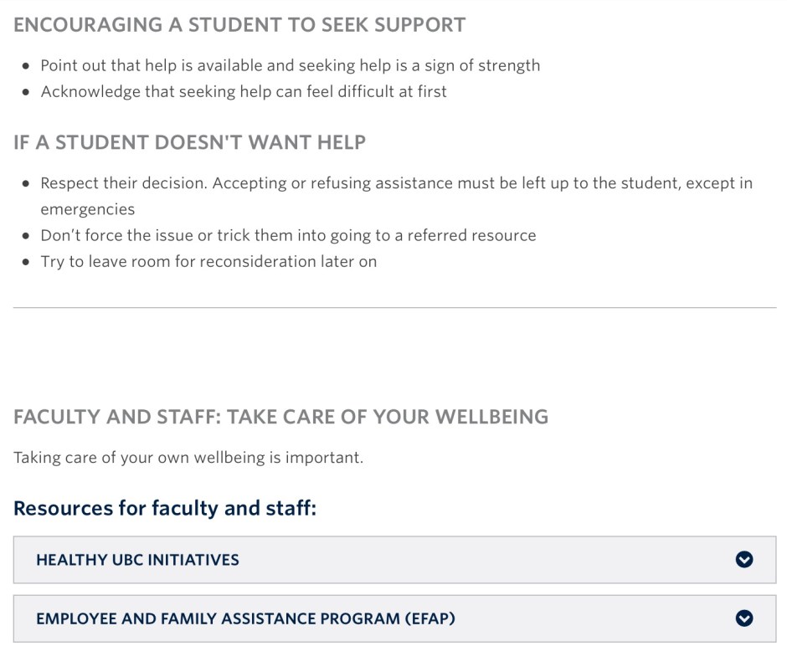The width and height of the screenshot is (787, 672).
Task: Click the 'Don't force the issue' bullet text
Action: click(288, 235)
